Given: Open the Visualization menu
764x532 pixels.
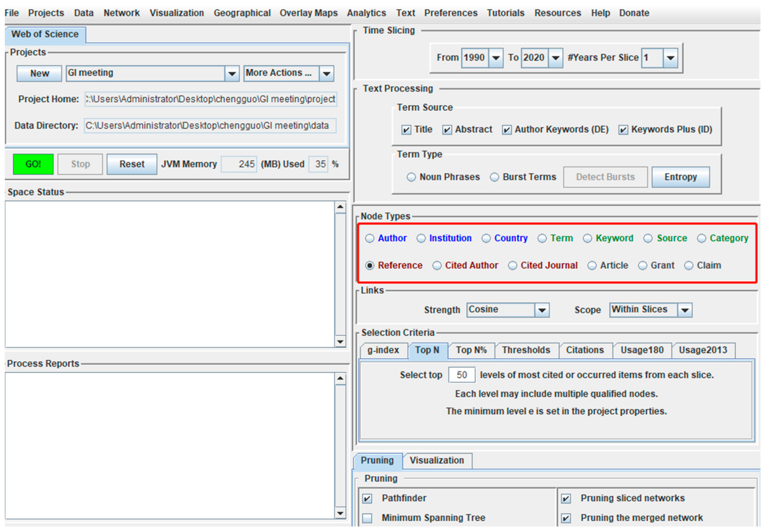Looking at the screenshot, I should coord(176,13).
